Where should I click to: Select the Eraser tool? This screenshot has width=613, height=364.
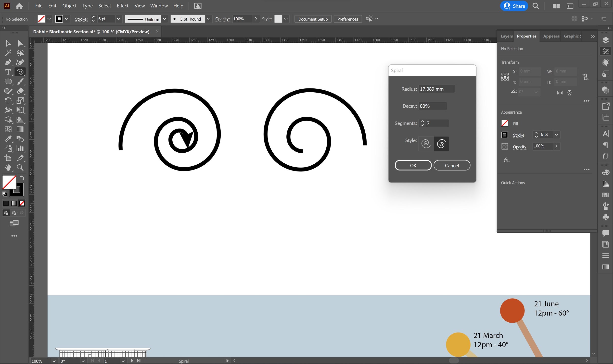coord(20,91)
